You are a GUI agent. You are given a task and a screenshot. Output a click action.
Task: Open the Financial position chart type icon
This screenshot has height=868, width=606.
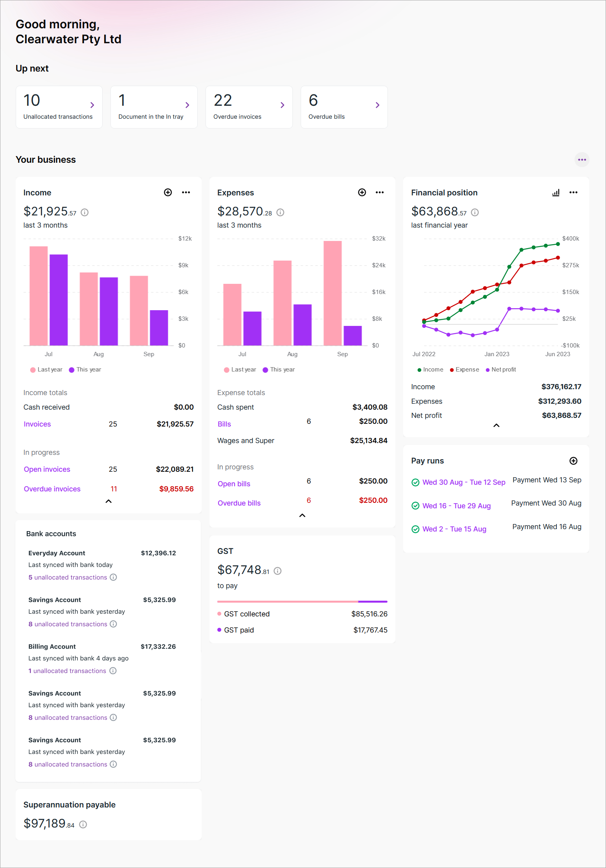pos(556,193)
